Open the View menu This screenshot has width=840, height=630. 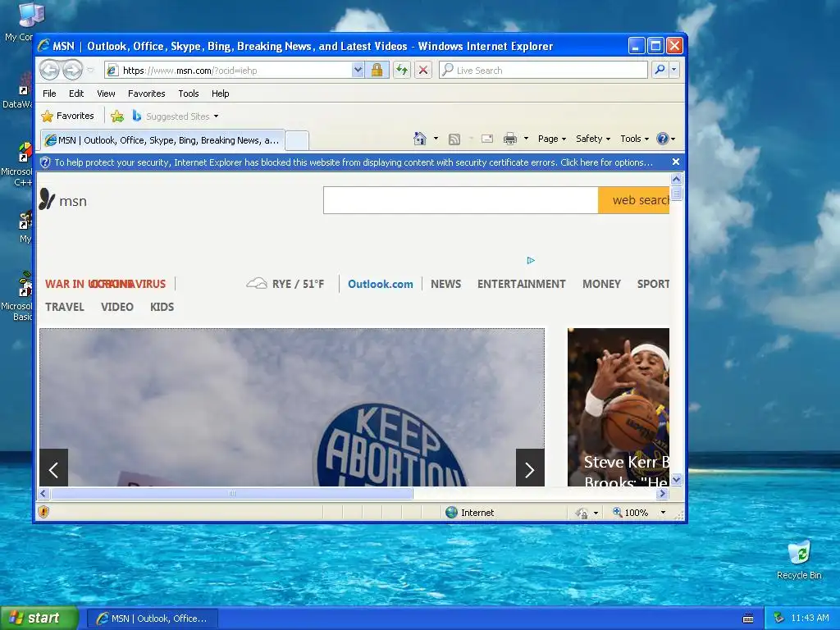pos(106,94)
